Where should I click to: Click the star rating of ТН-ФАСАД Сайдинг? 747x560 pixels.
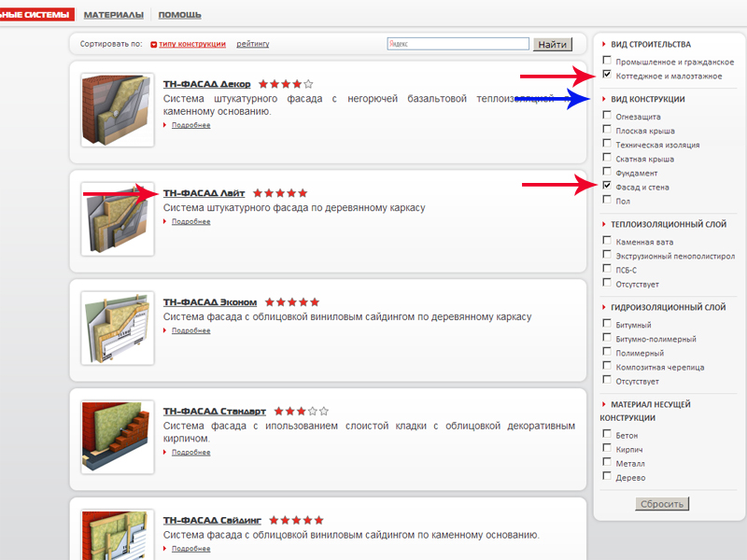point(296,521)
